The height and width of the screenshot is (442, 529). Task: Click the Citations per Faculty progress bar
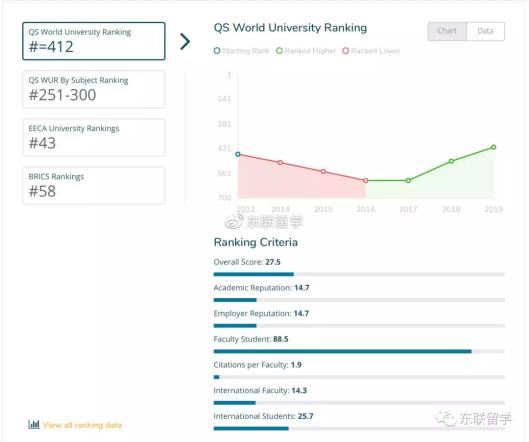point(359,377)
